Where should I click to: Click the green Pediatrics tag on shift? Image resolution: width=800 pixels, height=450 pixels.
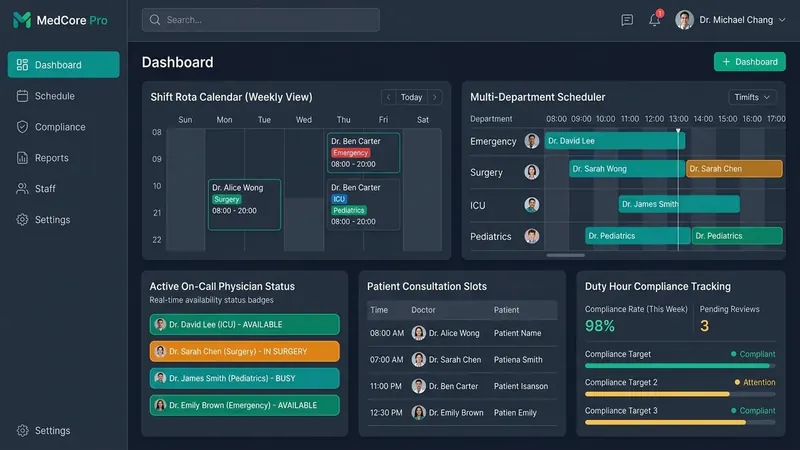coord(349,210)
